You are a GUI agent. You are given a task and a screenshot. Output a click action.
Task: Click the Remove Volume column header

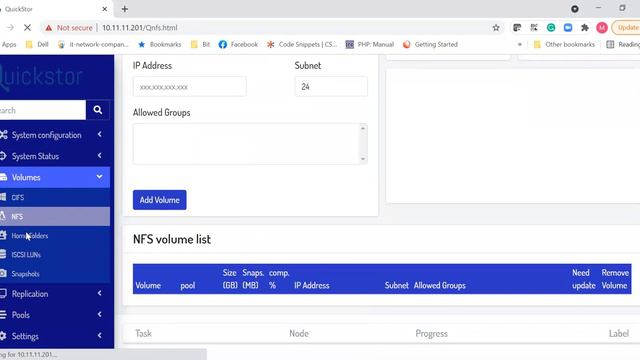(615, 279)
